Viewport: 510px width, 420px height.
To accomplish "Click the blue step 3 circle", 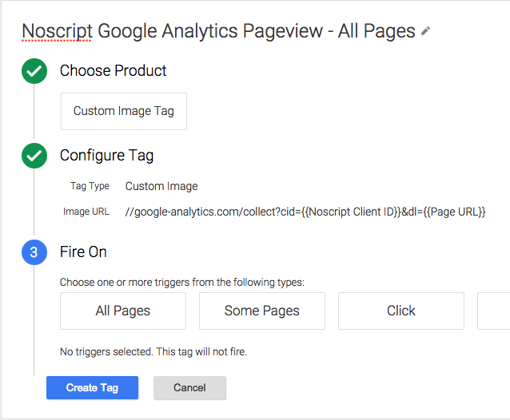I will [34, 252].
